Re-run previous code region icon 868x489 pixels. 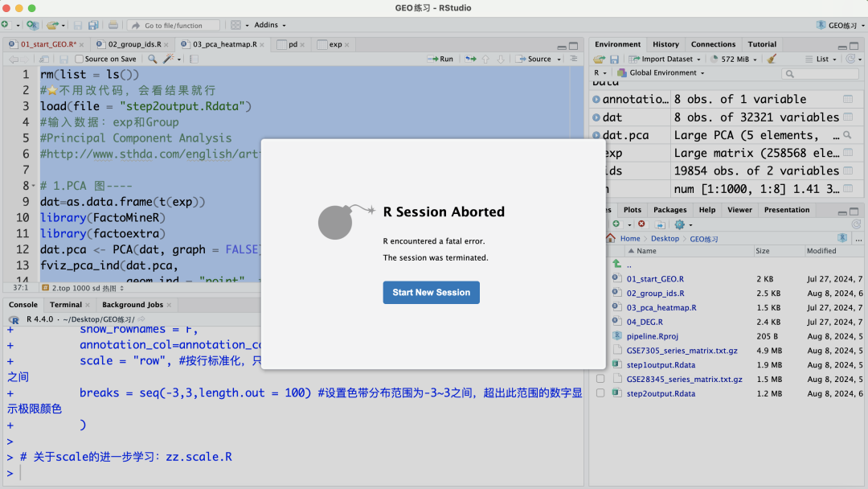point(470,59)
